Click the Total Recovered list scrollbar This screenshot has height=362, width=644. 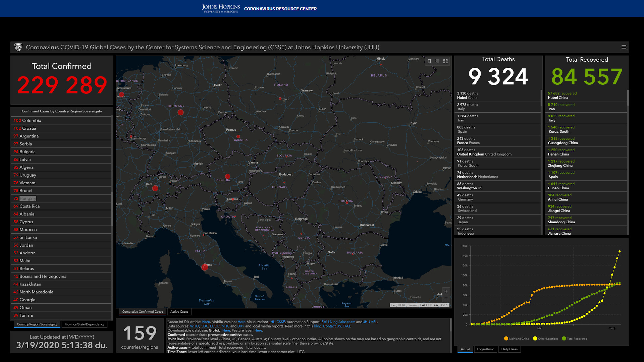[x=628, y=98]
